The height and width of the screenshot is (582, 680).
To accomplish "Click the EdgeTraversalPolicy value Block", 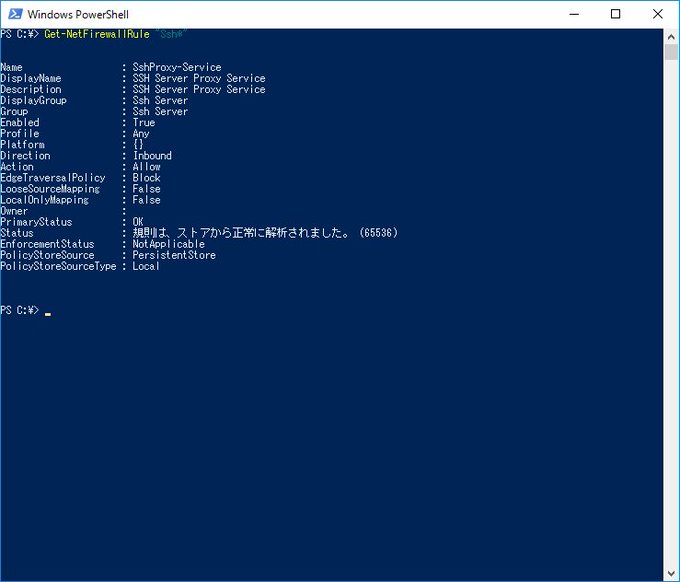I will pyautogui.click(x=147, y=178).
